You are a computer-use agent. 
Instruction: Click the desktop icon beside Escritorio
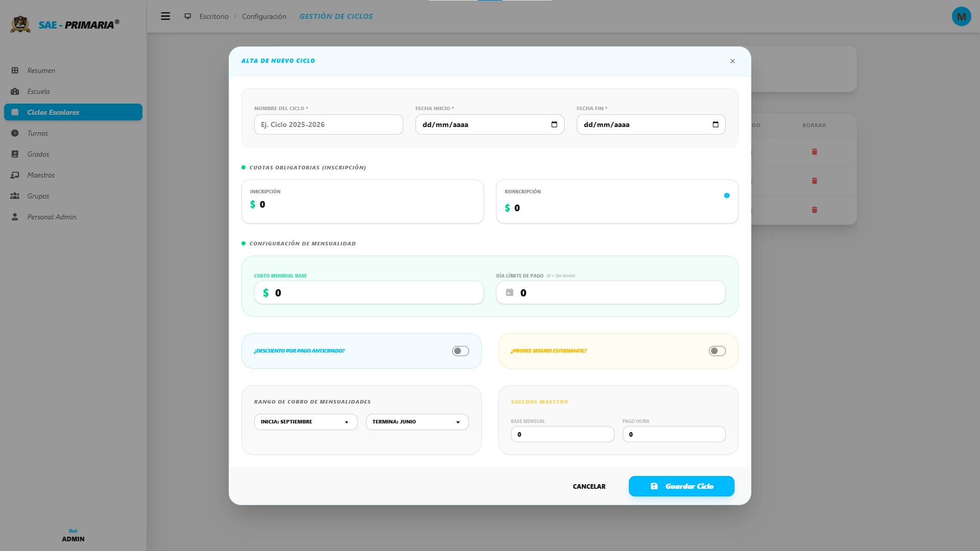point(188,16)
